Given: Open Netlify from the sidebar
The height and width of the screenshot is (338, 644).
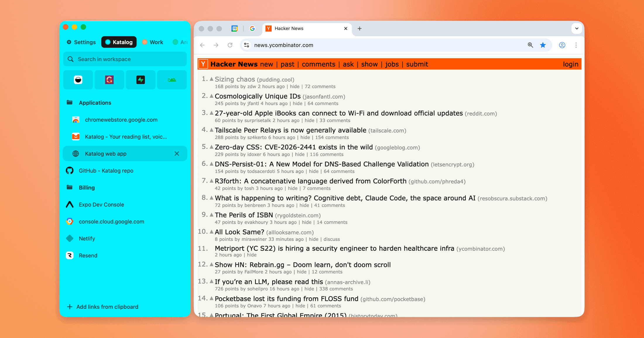Looking at the screenshot, I should [x=70, y=239].
